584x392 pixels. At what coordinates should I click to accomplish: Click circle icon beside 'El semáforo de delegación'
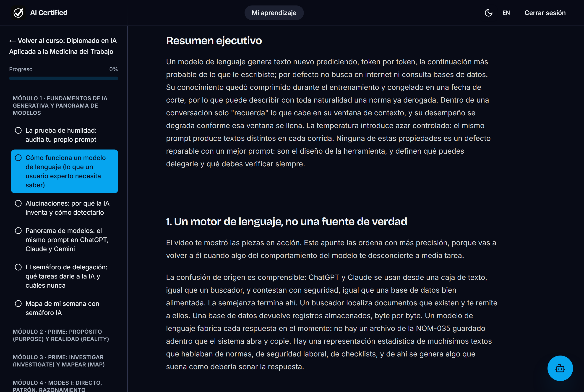click(18, 267)
